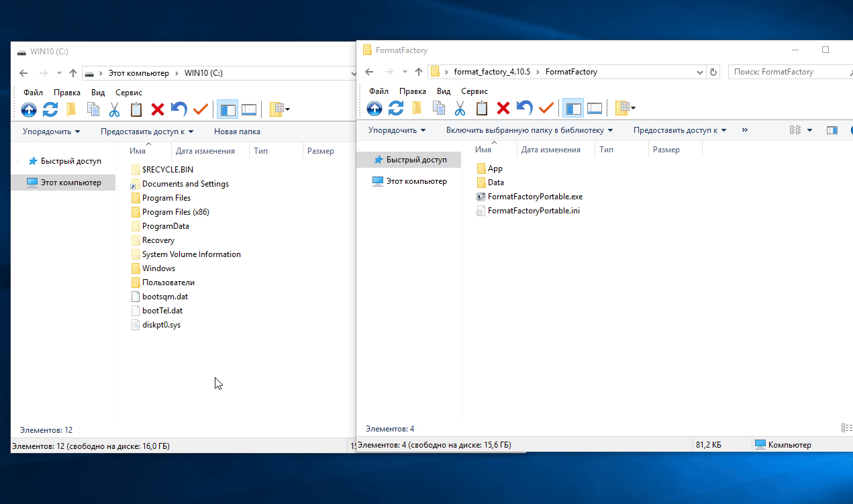Screen dimensions: 853x504
Task: Open Упорядочить dropdown in WIN10 (C:) window
Action: [x=51, y=132]
